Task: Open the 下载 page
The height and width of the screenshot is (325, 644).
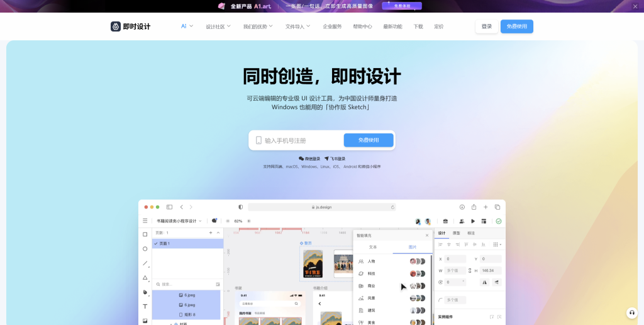Action: [x=418, y=26]
